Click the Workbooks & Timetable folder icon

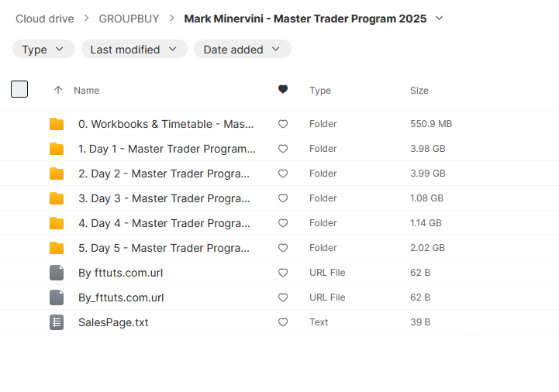(57, 124)
